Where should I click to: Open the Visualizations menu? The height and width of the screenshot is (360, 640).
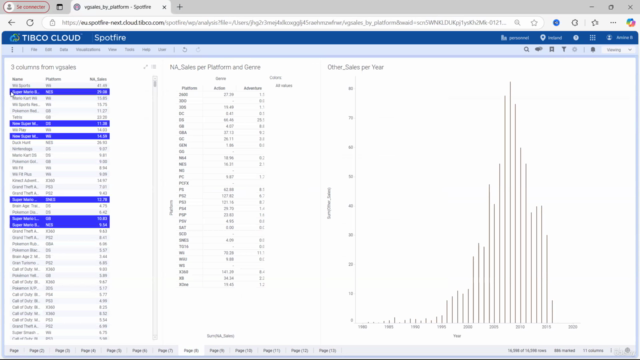[88, 50]
